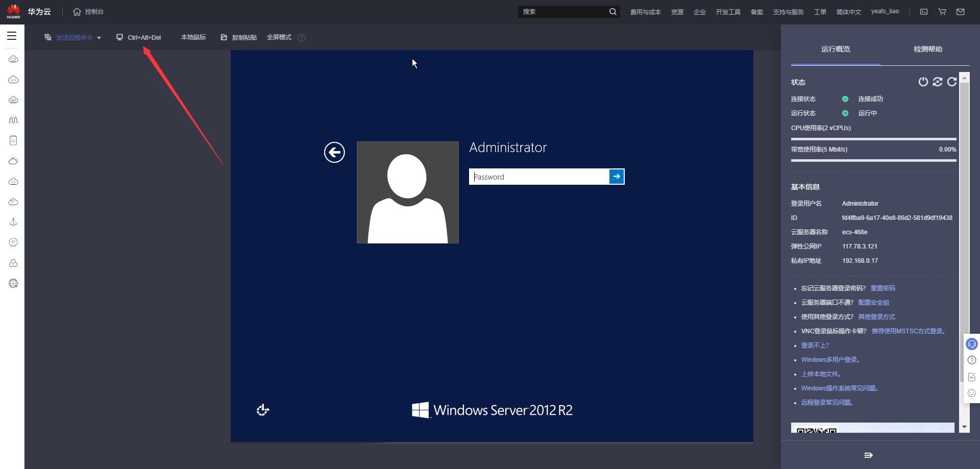Toggle the 本地鼠标 local mouse option
The width and height of the screenshot is (980, 469).
pyautogui.click(x=193, y=37)
